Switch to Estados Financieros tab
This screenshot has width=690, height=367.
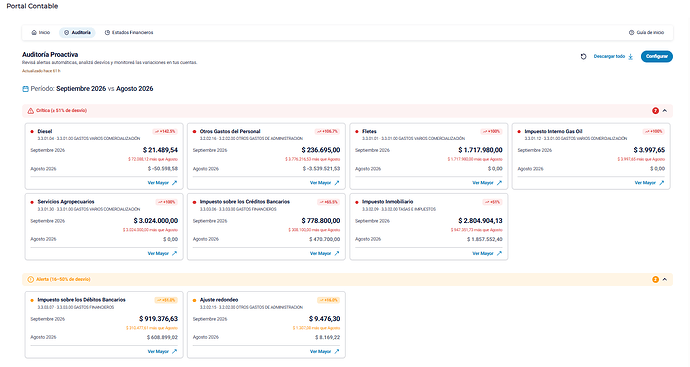click(x=129, y=33)
